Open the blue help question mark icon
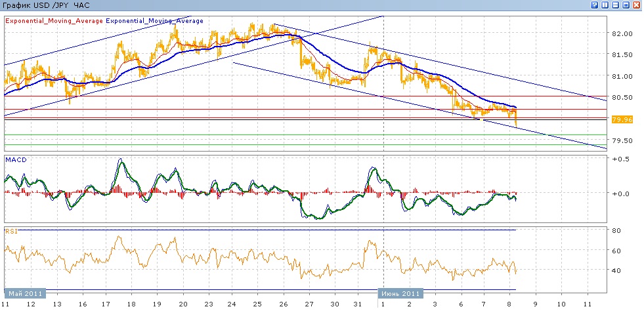The image size is (644, 311). coord(594,5)
